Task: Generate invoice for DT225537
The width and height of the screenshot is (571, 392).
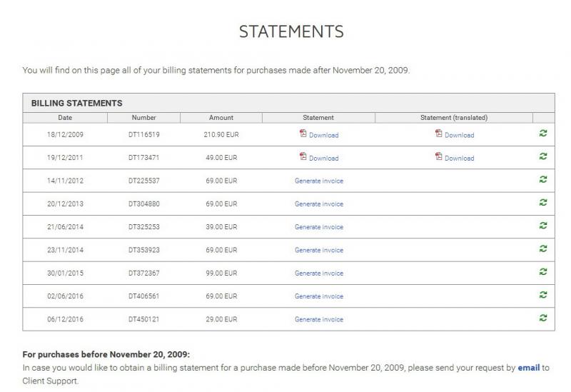Action: tap(319, 181)
